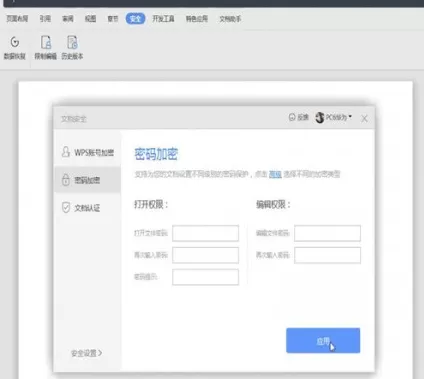
Task: Focus the 编辑文件密码 input field
Action: coord(327,233)
